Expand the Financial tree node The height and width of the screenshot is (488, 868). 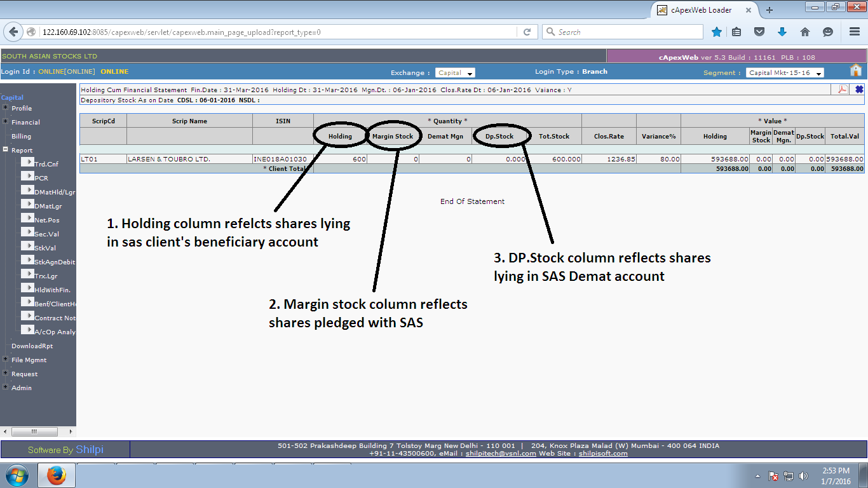6,121
